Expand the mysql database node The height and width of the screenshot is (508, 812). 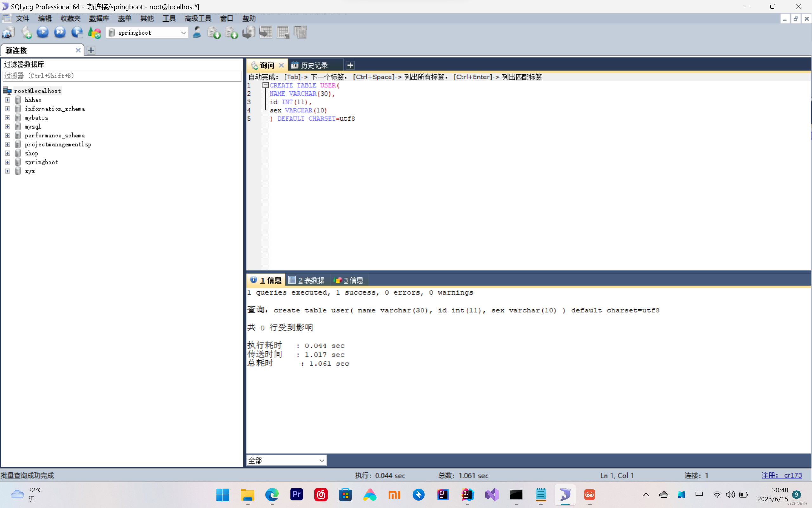(x=7, y=127)
